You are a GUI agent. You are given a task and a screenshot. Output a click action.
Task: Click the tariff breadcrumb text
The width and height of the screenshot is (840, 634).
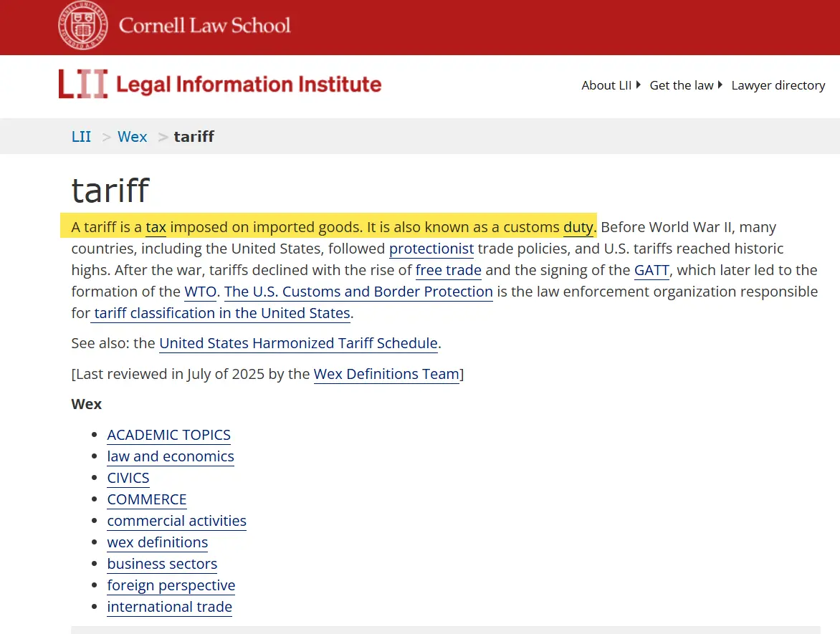(x=194, y=137)
